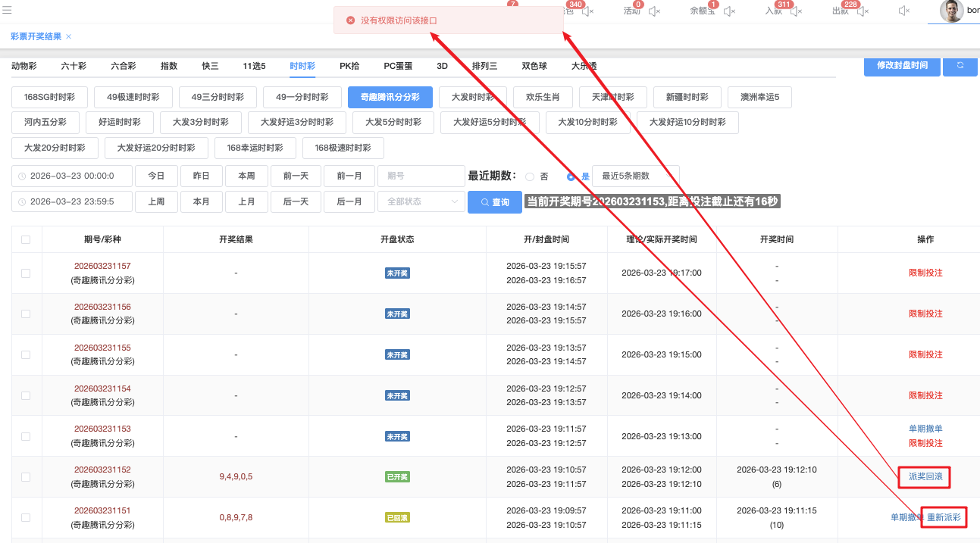Click the 期号 input field
This screenshot has width=980, height=543.
(421, 176)
